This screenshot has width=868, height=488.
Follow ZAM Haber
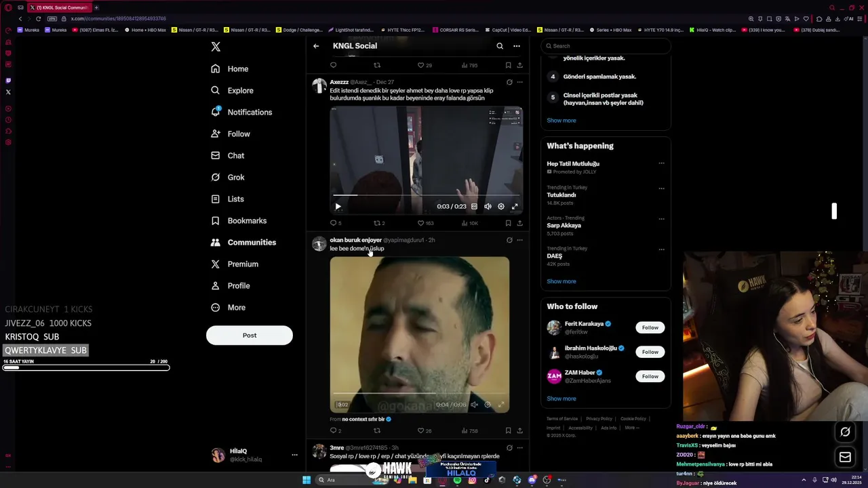650,376
